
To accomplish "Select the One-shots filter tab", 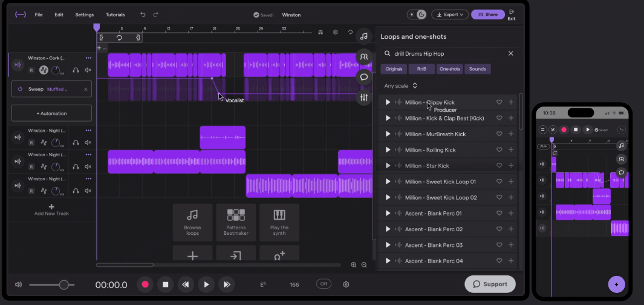I will click(449, 69).
